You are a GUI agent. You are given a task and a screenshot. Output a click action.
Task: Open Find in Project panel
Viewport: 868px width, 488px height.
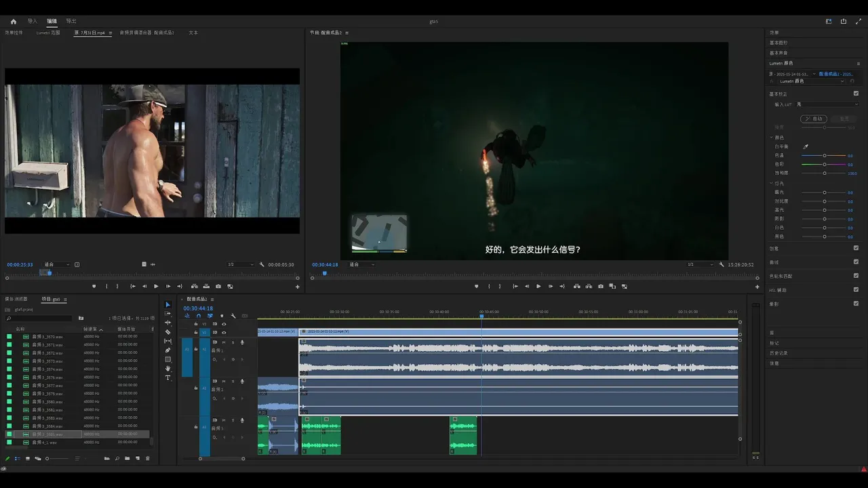coord(117,458)
